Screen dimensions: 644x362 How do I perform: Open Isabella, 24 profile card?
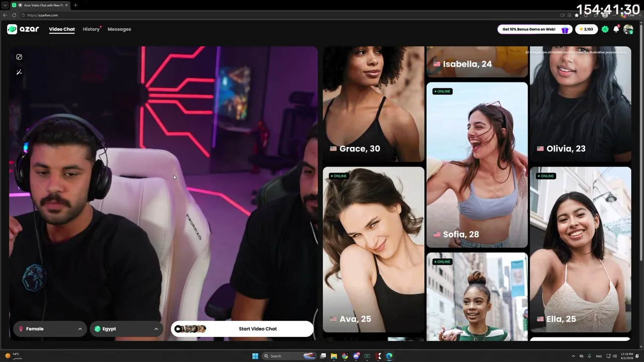pyautogui.click(x=477, y=61)
